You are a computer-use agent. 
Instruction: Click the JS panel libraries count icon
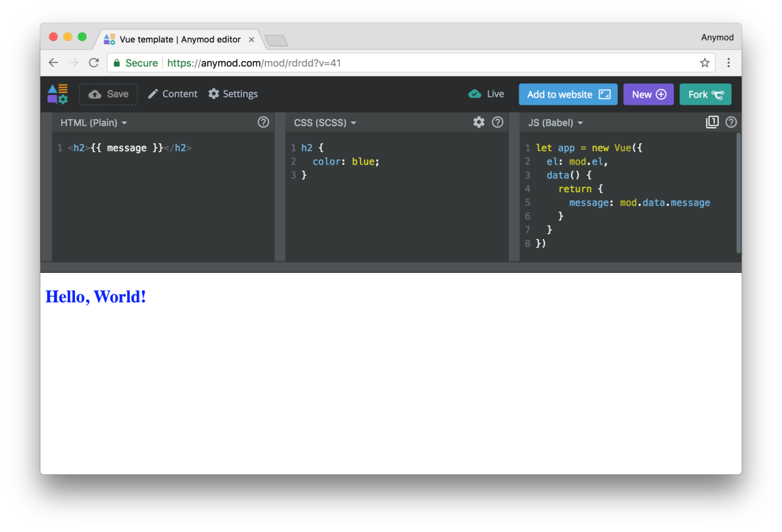coord(712,122)
